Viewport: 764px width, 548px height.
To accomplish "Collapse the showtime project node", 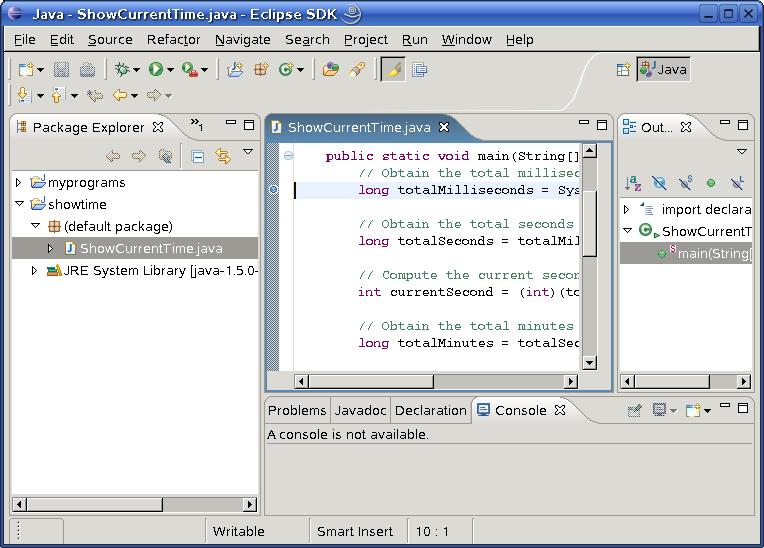I will pyautogui.click(x=19, y=204).
